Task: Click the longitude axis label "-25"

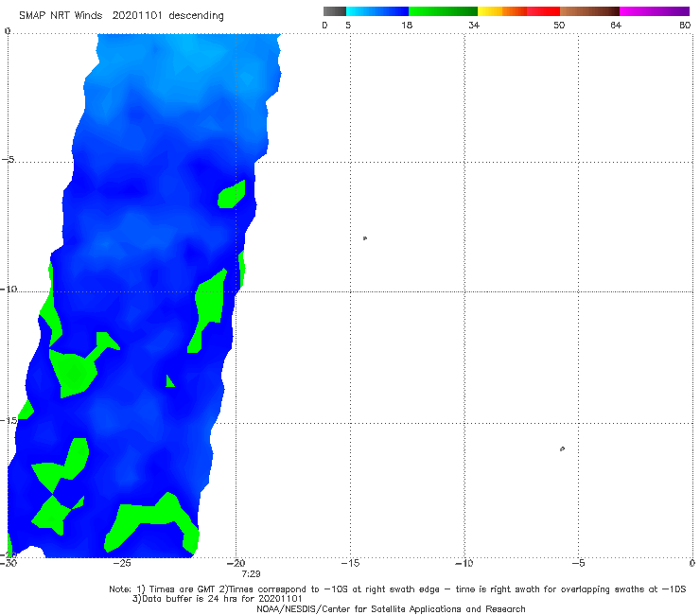Action: tap(121, 563)
